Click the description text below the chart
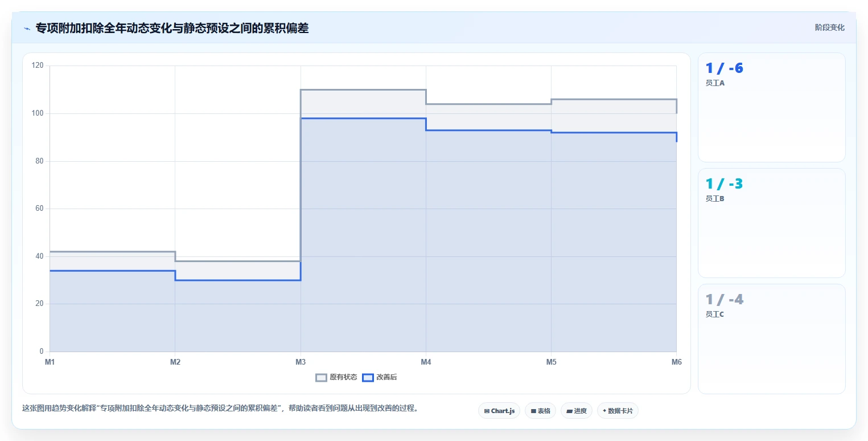868x441 pixels. click(220, 409)
